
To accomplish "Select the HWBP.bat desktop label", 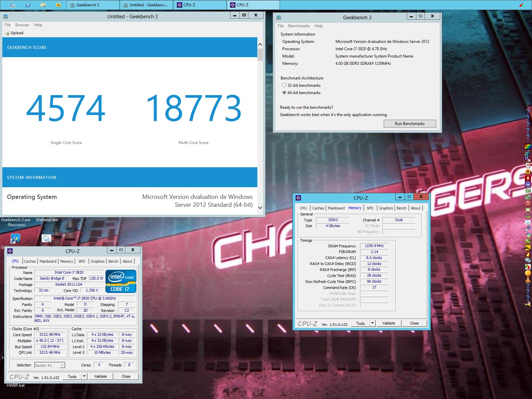I will (x=16, y=385).
